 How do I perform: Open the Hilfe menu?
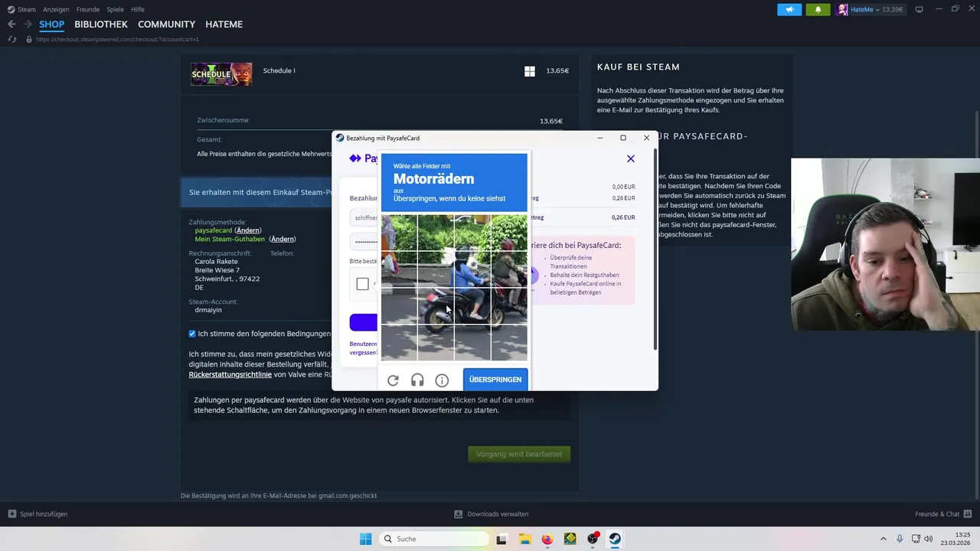pos(138,9)
